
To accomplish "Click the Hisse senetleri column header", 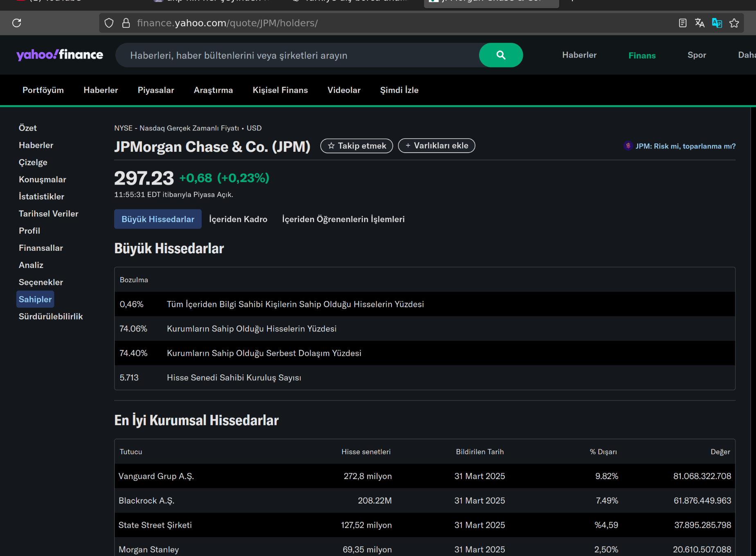I will (x=366, y=452).
